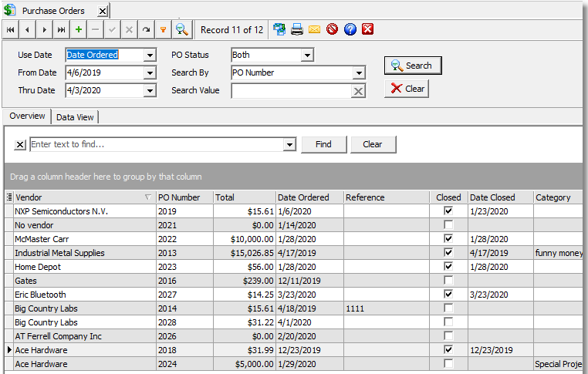
Task: Clear the Search Value field X
Action: coord(358,91)
